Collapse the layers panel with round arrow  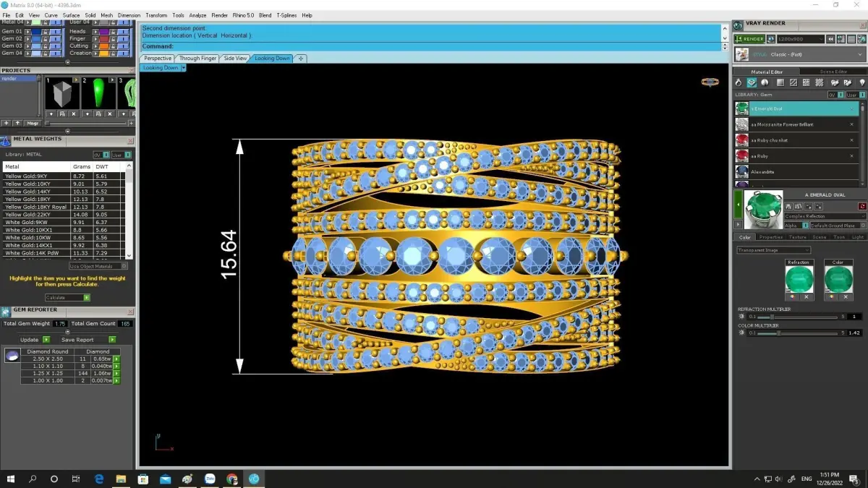(x=67, y=61)
